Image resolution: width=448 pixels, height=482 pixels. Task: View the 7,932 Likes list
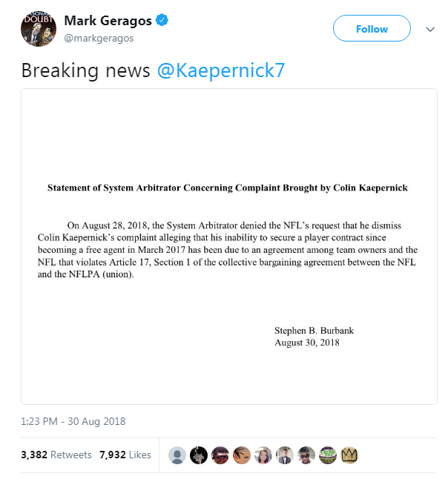coord(125,455)
